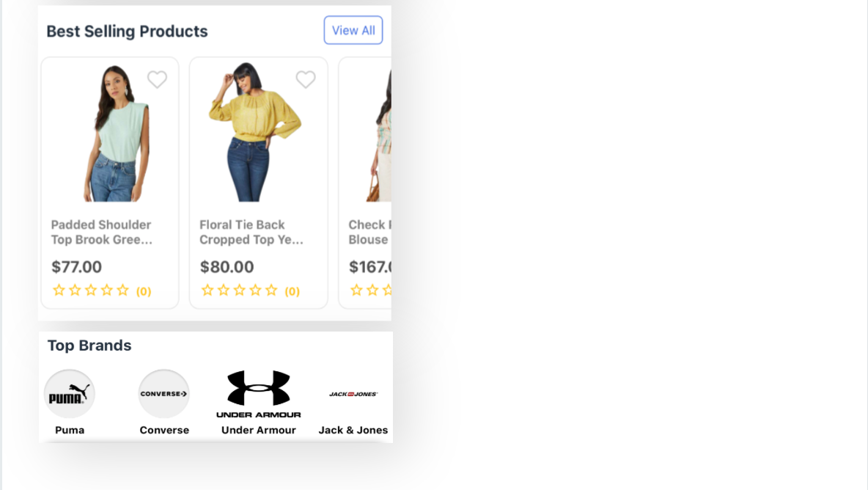868x490 pixels.
Task: Favorite the Padded Shoulder Top with heart icon
Action: [x=157, y=80]
